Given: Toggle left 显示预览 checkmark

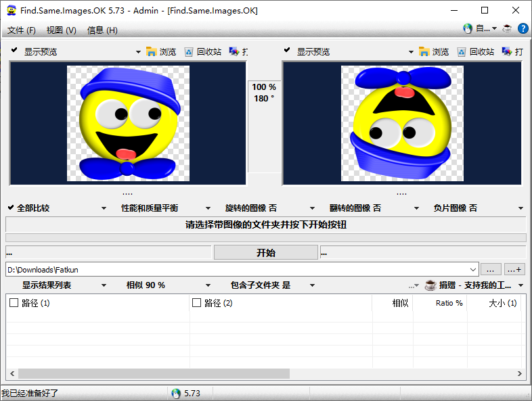Looking at the screenshot, I should tap(14, 50).
